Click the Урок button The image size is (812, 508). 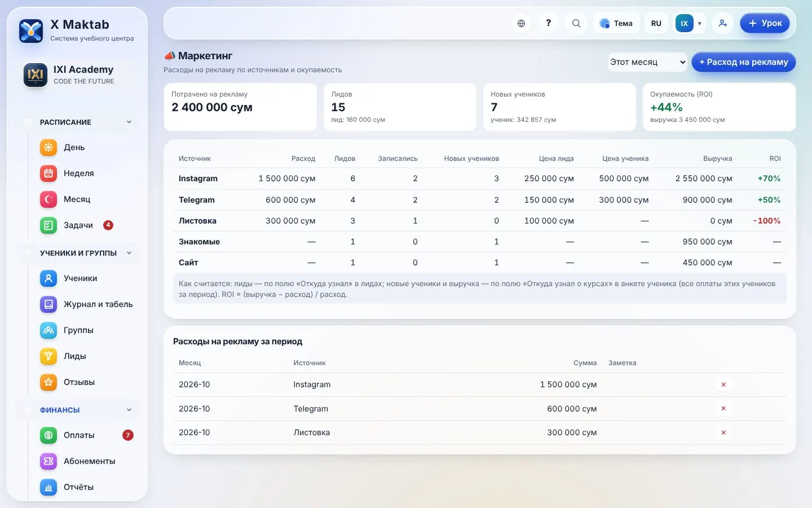coord(765,23)
